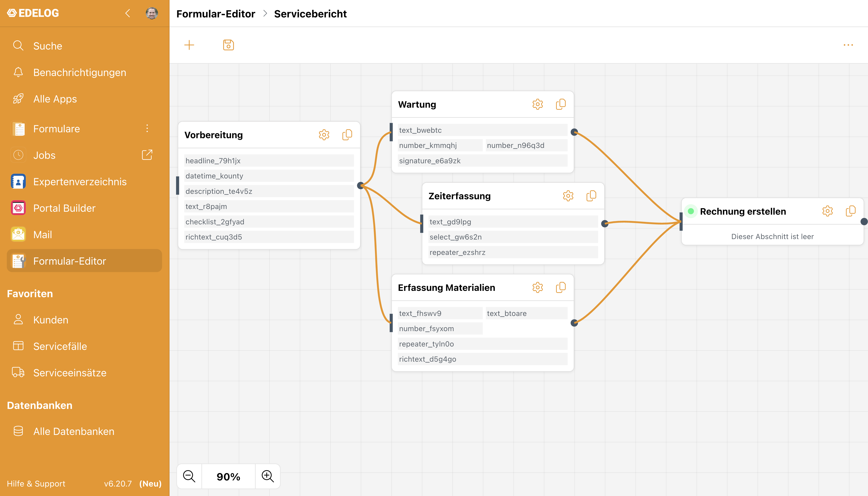Save the form with the disk icon
The height and width of the screenshot is (496, 868).
pos(228,45)
